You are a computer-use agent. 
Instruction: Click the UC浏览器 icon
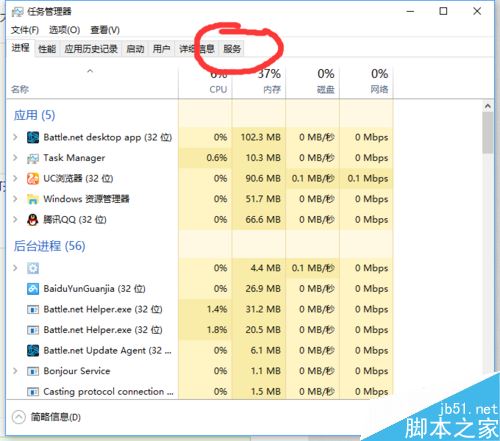tap(33, 179)
